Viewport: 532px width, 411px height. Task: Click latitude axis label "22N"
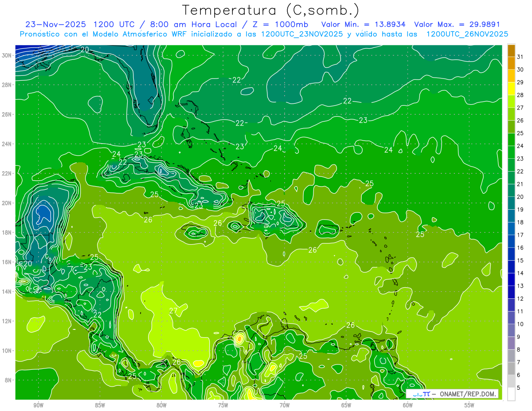(x=8, y=173)
